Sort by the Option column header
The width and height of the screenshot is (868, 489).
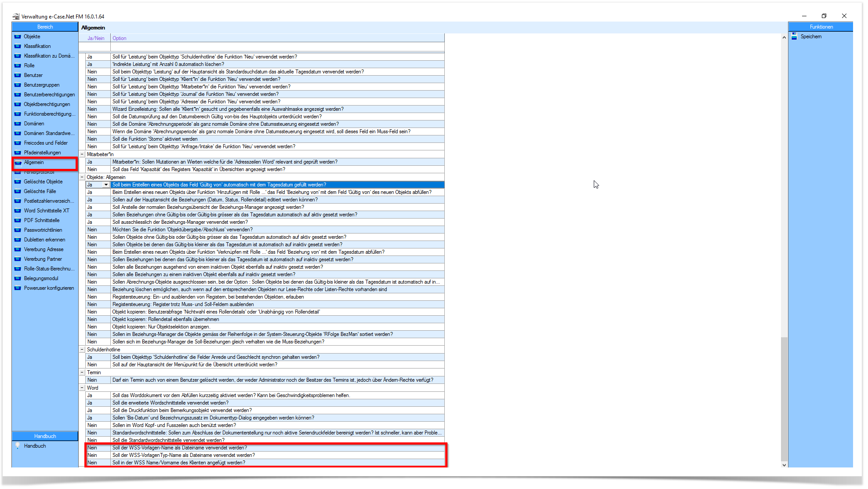[277, 38]
